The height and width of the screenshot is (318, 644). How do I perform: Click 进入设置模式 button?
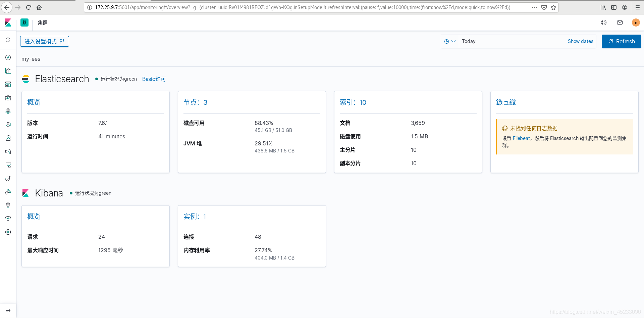45,41
